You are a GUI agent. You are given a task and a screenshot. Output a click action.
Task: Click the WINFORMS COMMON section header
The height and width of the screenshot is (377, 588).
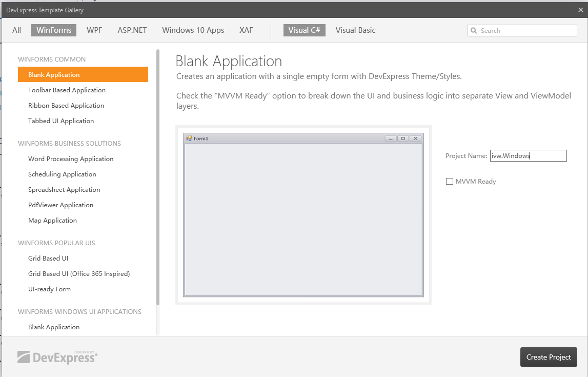[52, 59]
